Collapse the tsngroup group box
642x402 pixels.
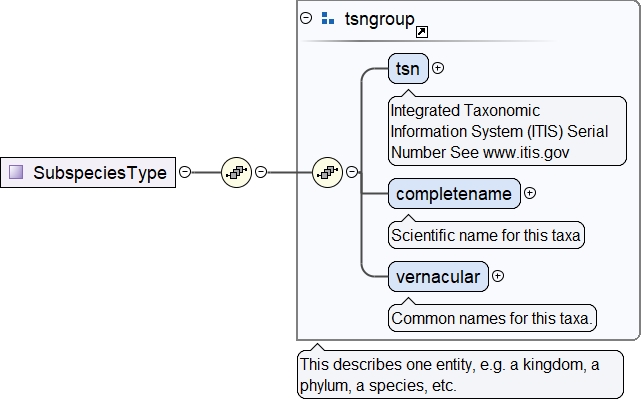click(x=306, y=18)
